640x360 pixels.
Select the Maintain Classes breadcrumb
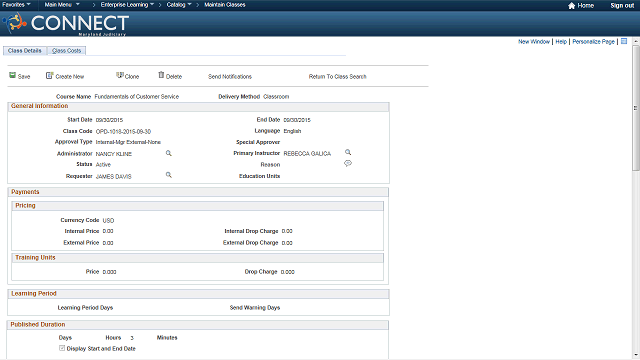(x=225, y=5)
